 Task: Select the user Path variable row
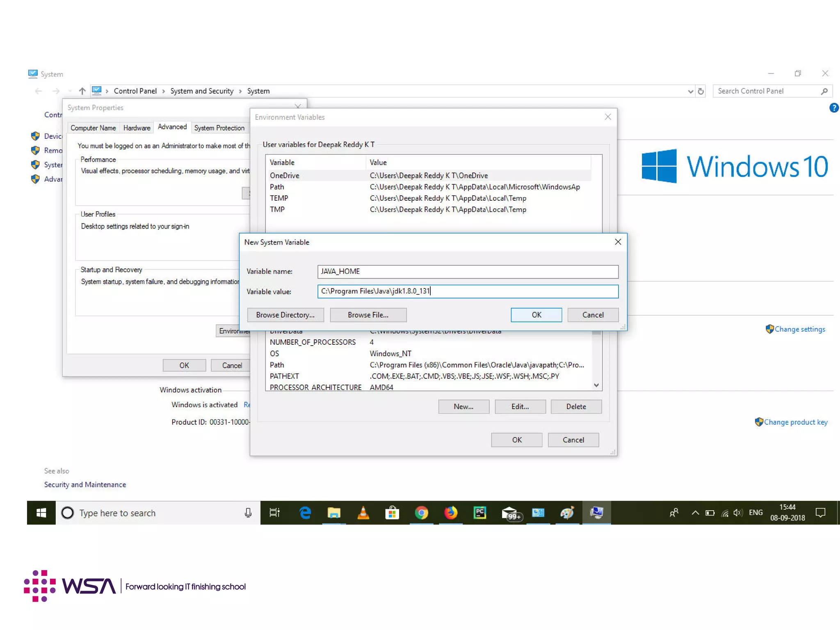coord(429,187)
